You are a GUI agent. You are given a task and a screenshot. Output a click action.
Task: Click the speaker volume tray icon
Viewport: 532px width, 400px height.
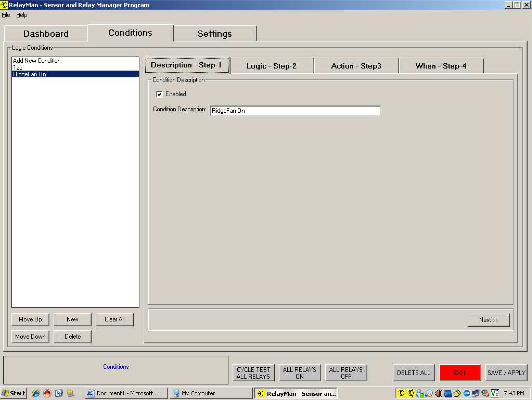point(438,393)
